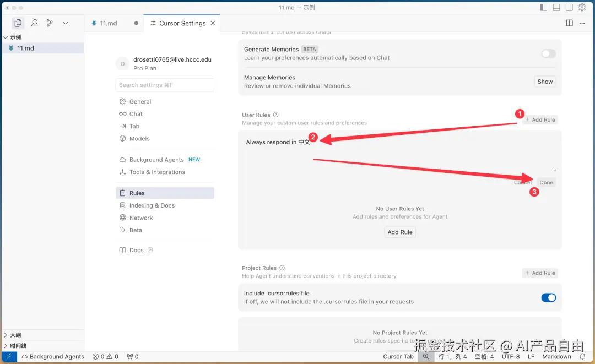
Task: Click the zoom magnifier icon in status bar
Action: [x=426, y=356]
